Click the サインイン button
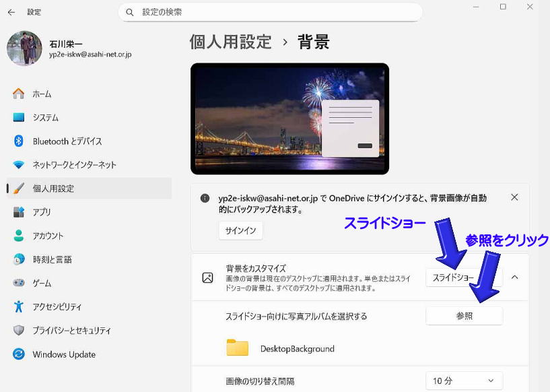 [240, 230]
